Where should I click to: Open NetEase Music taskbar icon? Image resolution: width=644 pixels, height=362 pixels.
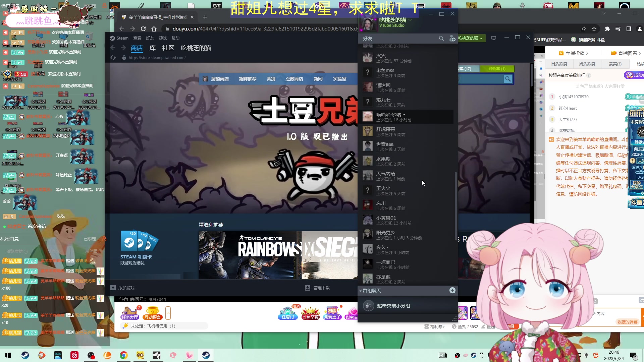[74, 355]
